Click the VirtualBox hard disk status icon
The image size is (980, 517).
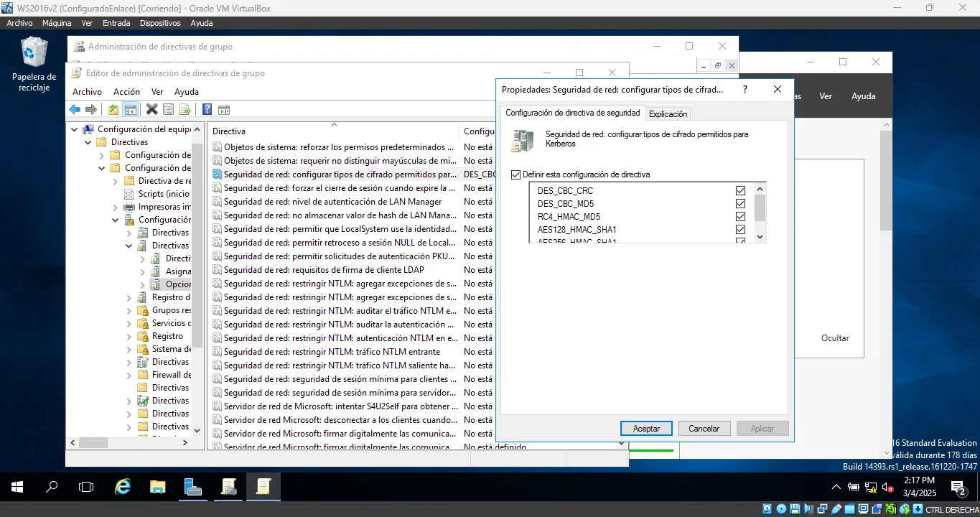[767, 509]
